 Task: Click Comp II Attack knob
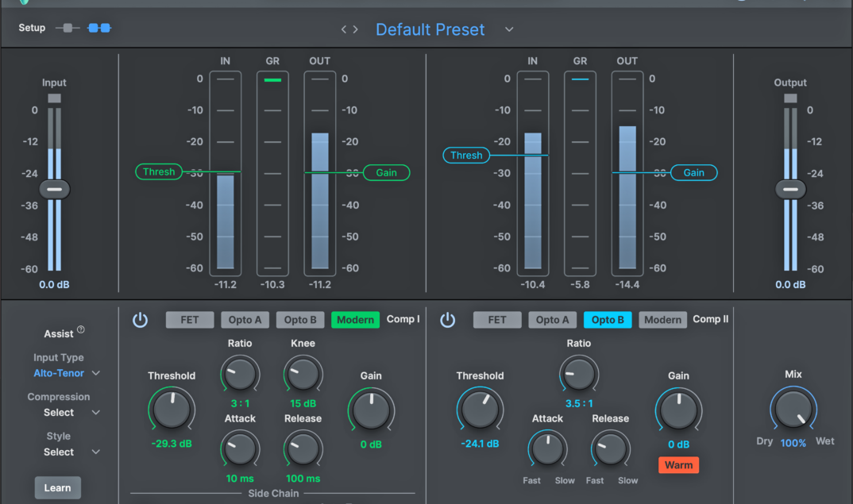[548, 449]
